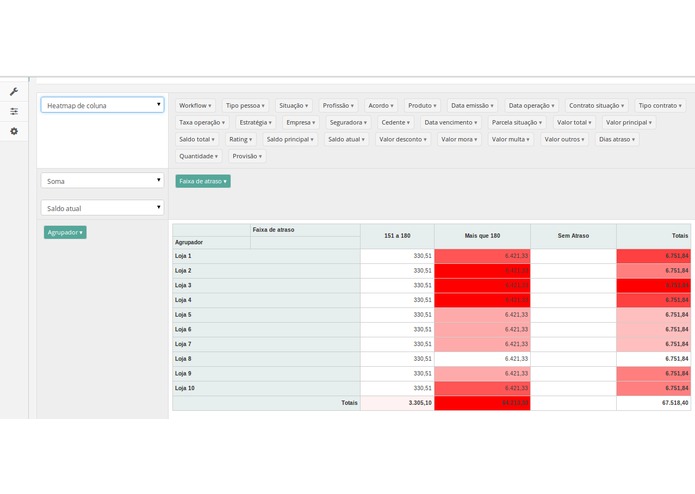Select the Loja 9 row label
This screenshot has height=494, width=695.
tap(266, 373)
